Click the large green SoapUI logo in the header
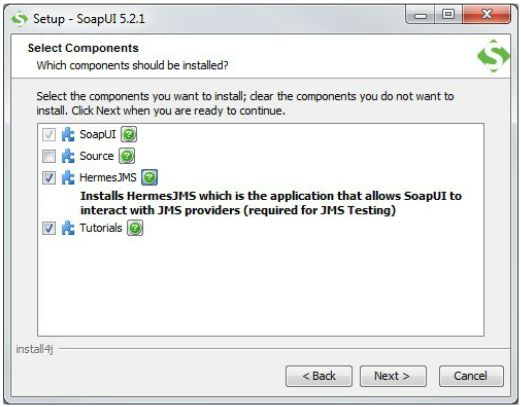 point(493,56)
